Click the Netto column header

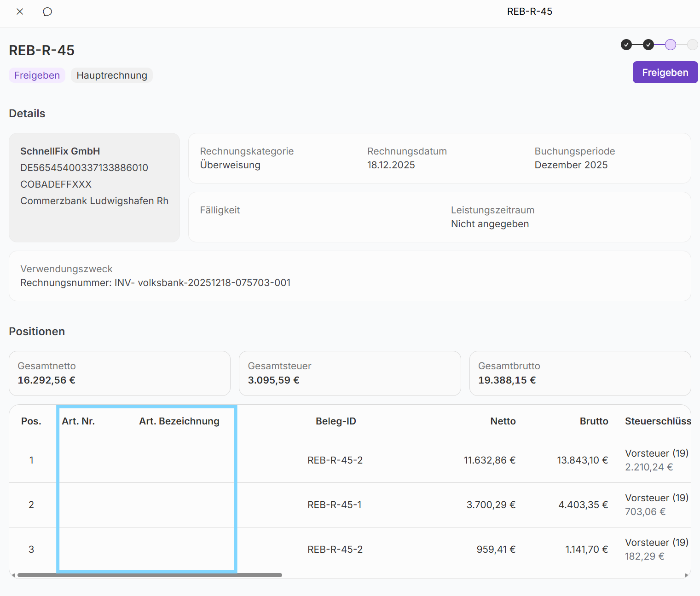503,421
